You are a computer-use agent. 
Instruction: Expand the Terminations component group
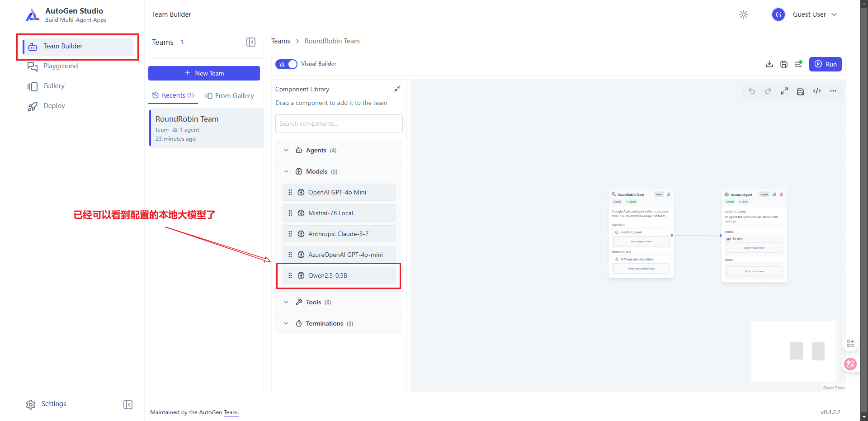click(x=339, y=324)
